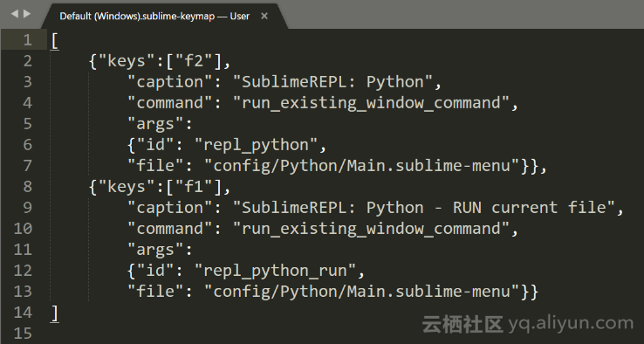Click line number 8 in the gutter
The width and height of the screenshot is (644, 344).
point(28,187)
